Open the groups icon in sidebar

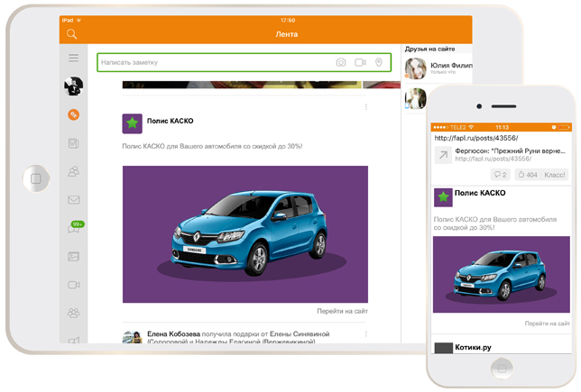[x=73, y=314]
